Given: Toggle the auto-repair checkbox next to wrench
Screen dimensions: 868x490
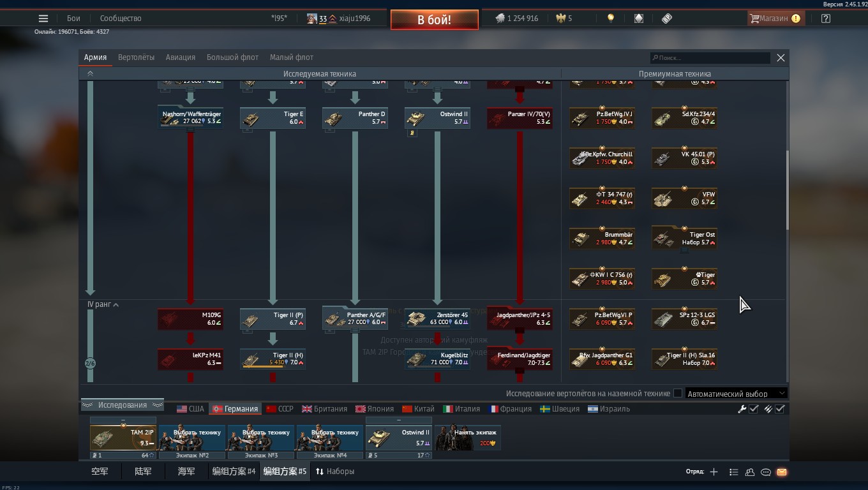Looking at the screenshot, I should [754, 409].
